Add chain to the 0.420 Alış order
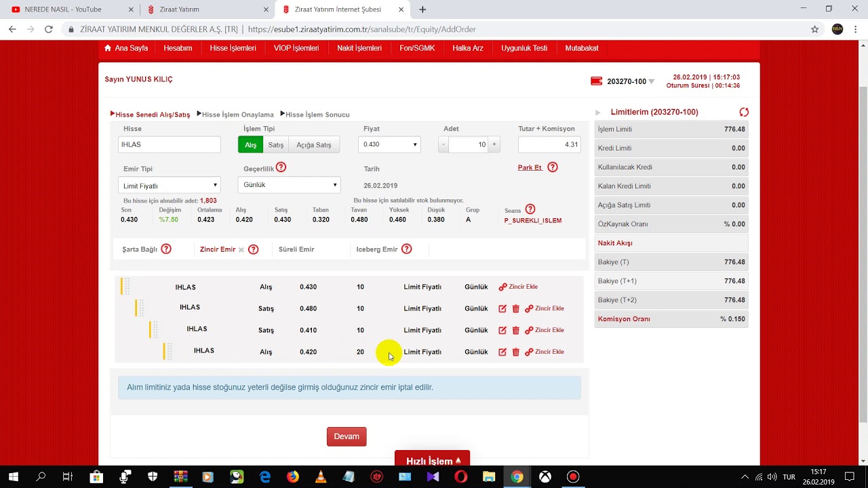The width and height of the screenshot is (868, 488). click(545, 352)
